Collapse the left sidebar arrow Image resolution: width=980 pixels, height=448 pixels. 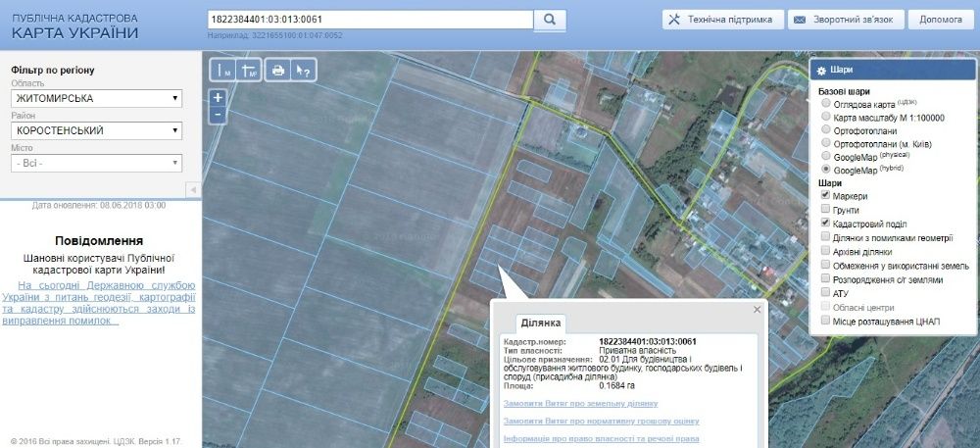coord(194,189)
